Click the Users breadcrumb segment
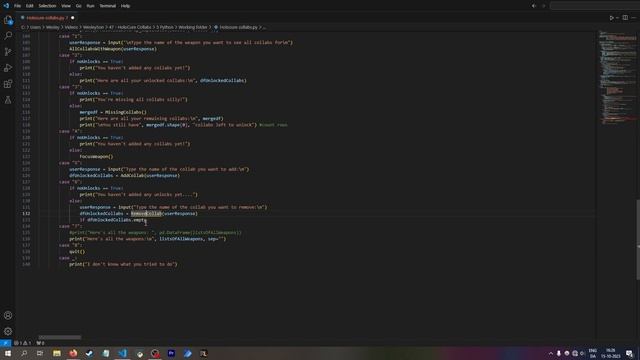 pyautogui.click(x=36, y=27)
